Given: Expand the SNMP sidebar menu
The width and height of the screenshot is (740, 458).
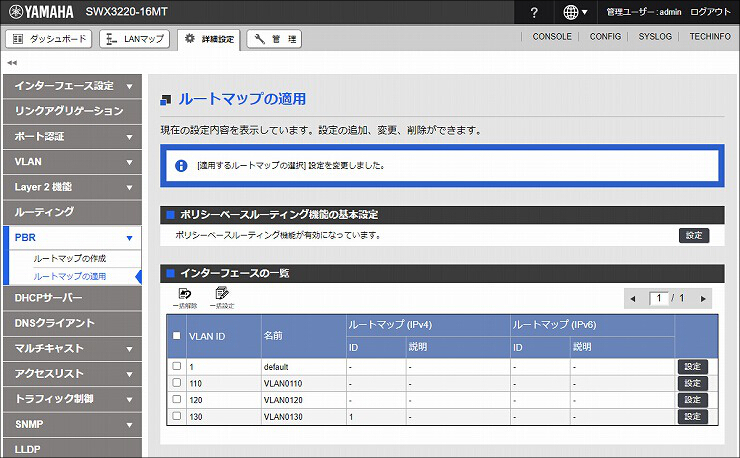Looking at the screenshot, I should [72, 424].
